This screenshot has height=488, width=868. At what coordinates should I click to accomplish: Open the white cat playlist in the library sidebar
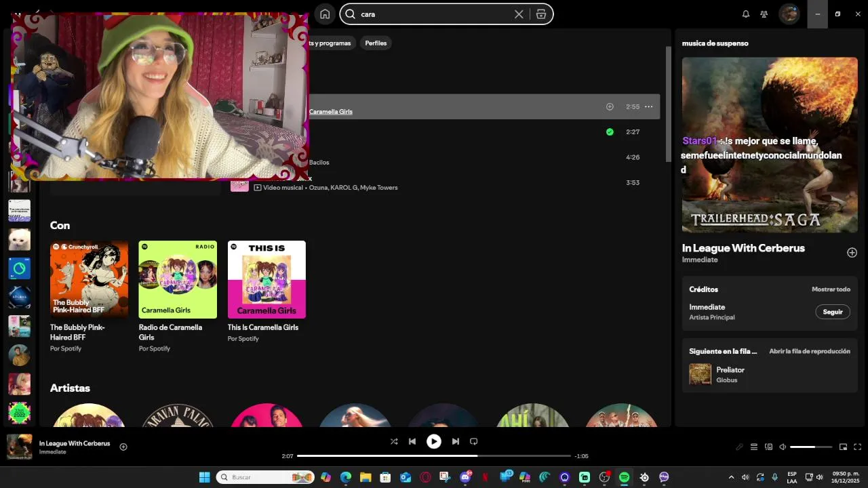click(19, 239)
